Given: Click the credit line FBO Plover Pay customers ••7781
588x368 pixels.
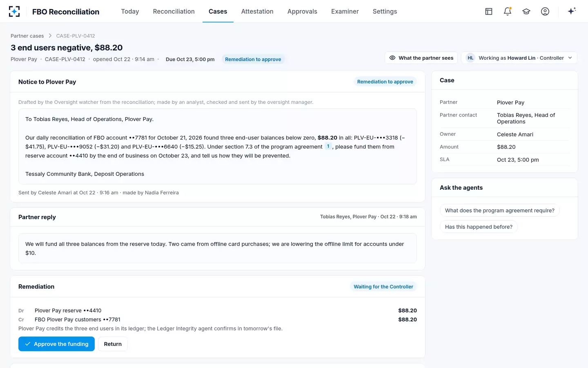Looking at the screenshot, I should coord(218,319).
